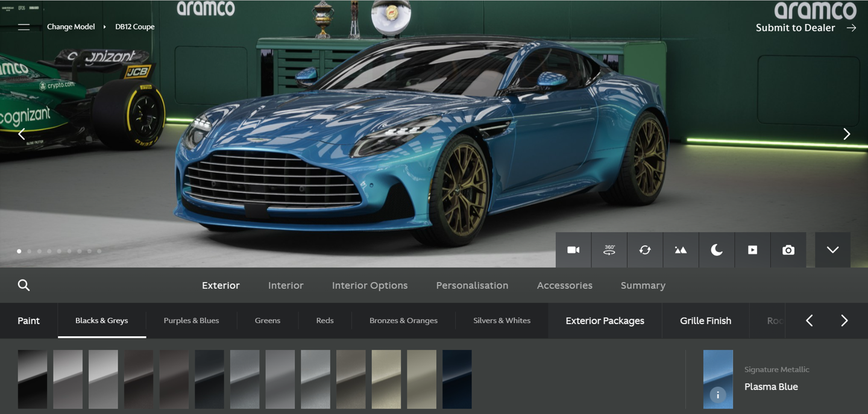Select Bronzes & Oranges paint group
868x414 pixels.
point(403,321)
